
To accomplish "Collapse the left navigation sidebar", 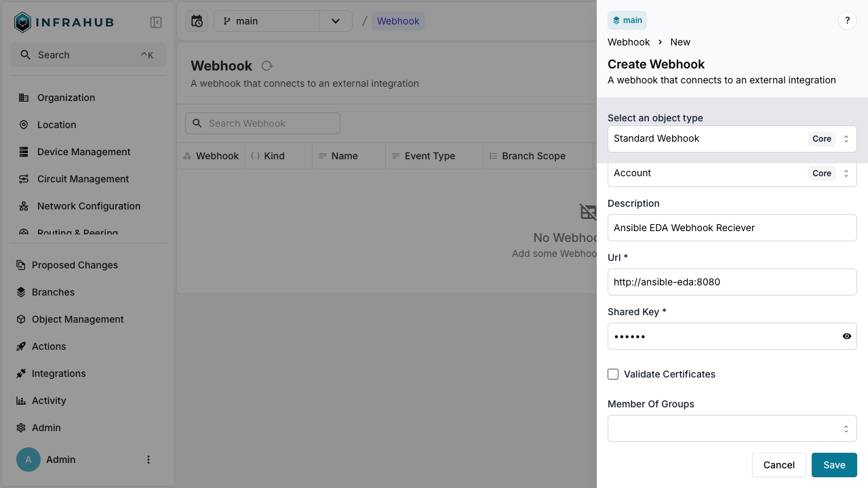I will click(x=156, y=22).
